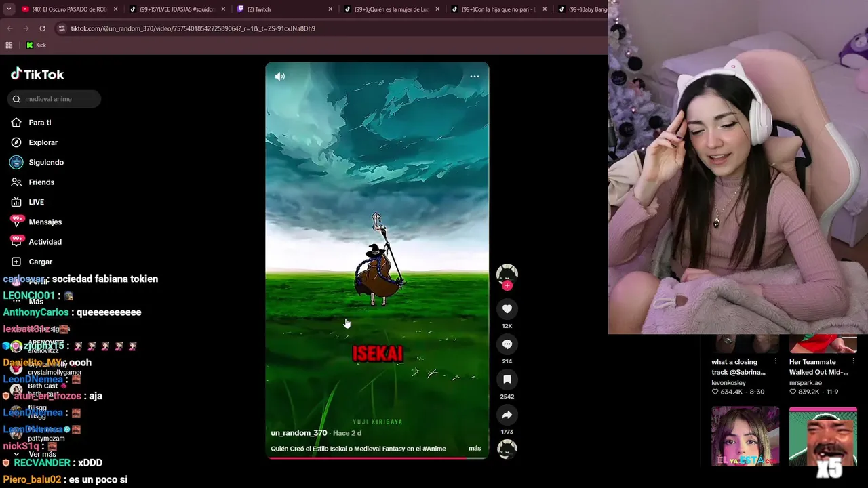Viewport: 868px width, 488px height.
Task: Open options for 'Her Teammate Walked Out' card
Action: pos(853,362)
